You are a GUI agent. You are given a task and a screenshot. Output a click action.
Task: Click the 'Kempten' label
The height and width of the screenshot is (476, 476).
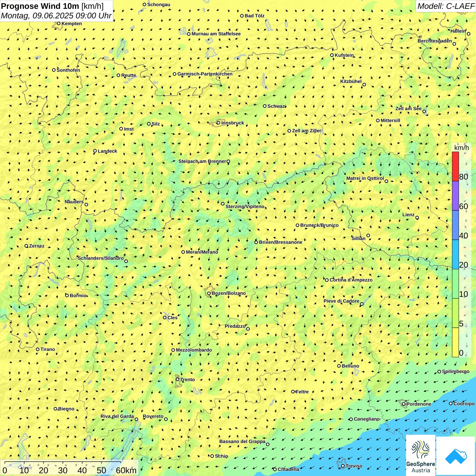pyautogui.click(x=71, y=23)
